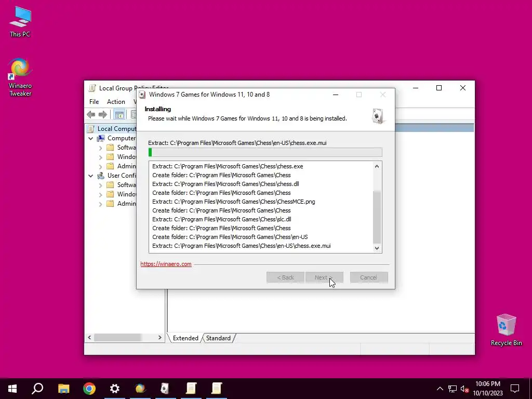Open the File menu in Group Policy Editor
This screenshot has width=532, height=399.
pos(94,102)
